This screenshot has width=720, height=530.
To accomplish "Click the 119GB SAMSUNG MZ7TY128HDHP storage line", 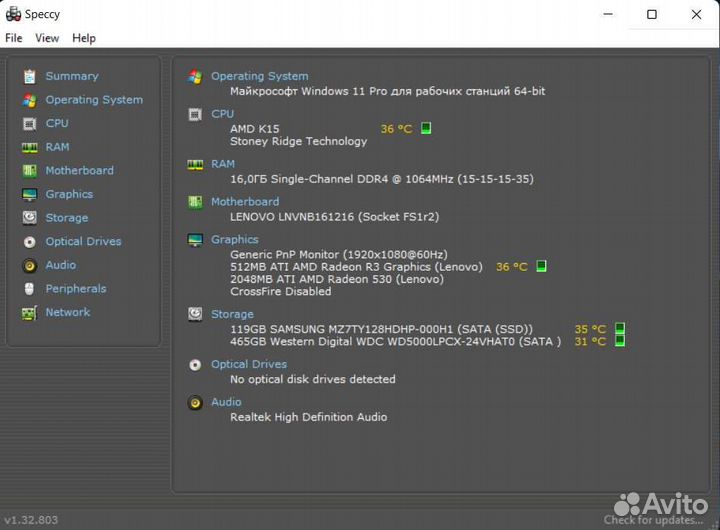I will (x=381, y=329).
